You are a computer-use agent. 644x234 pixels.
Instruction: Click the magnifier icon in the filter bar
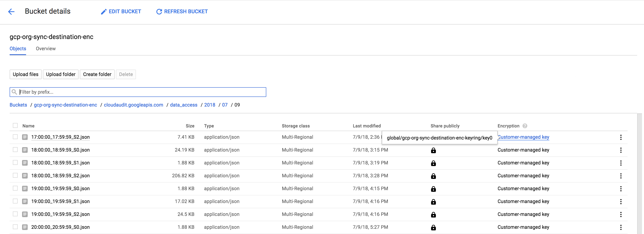[14, 92]
